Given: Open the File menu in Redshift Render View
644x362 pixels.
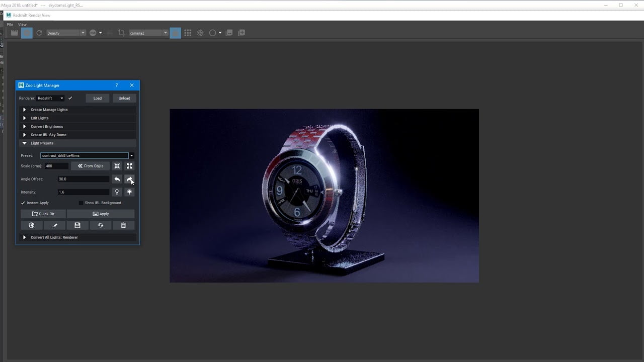Looking at the screenshot, I should point(10,24).
